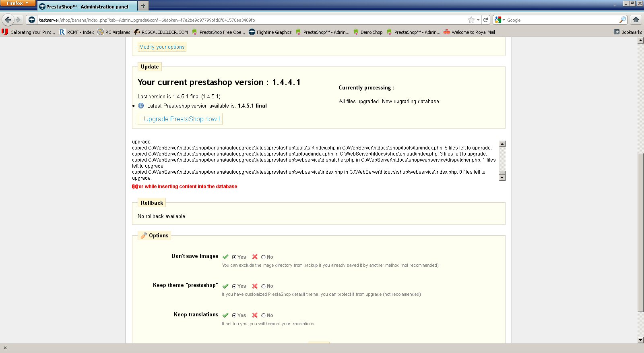Reload the page with the refresh icon
Screen dimensions: 644x353
pyautogui.click(x=486, y=20)
